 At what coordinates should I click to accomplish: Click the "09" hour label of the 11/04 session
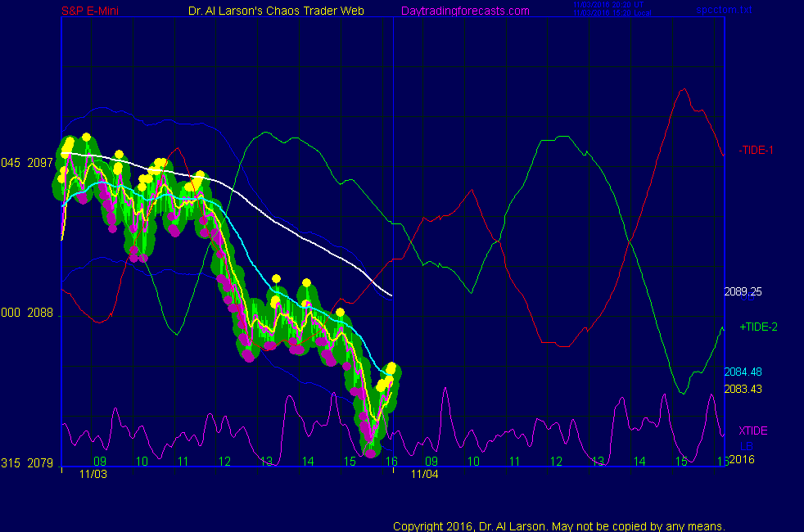pyautogui.click(x=431, y=462)
